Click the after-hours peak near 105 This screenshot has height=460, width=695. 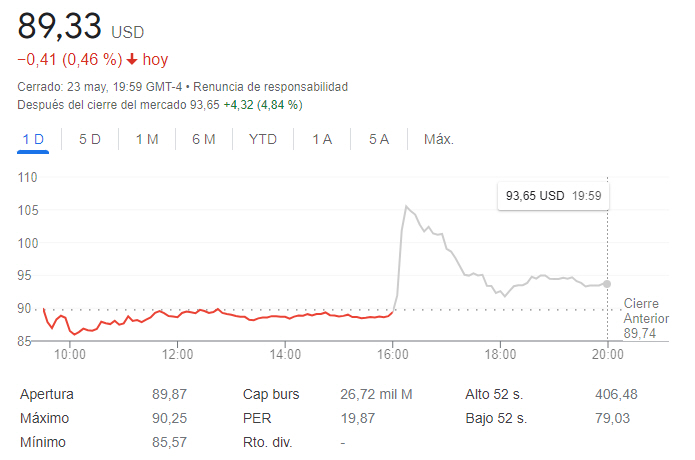coord(406,207)
